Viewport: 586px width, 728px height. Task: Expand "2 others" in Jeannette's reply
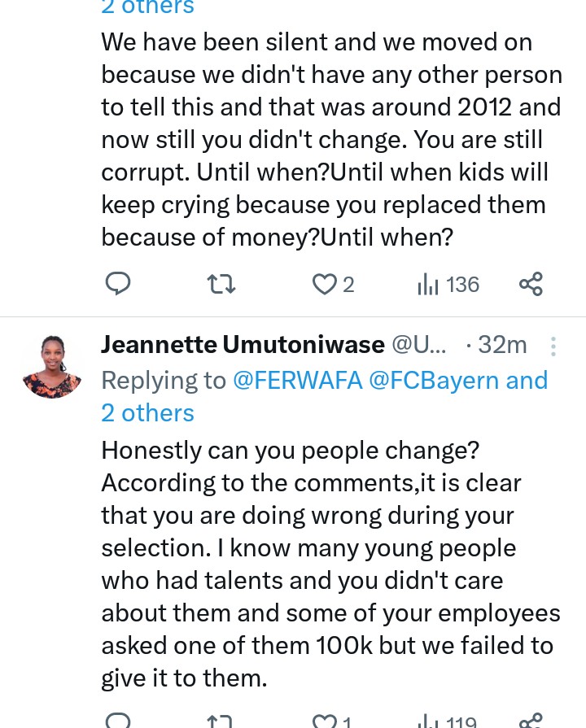point(147,412)
